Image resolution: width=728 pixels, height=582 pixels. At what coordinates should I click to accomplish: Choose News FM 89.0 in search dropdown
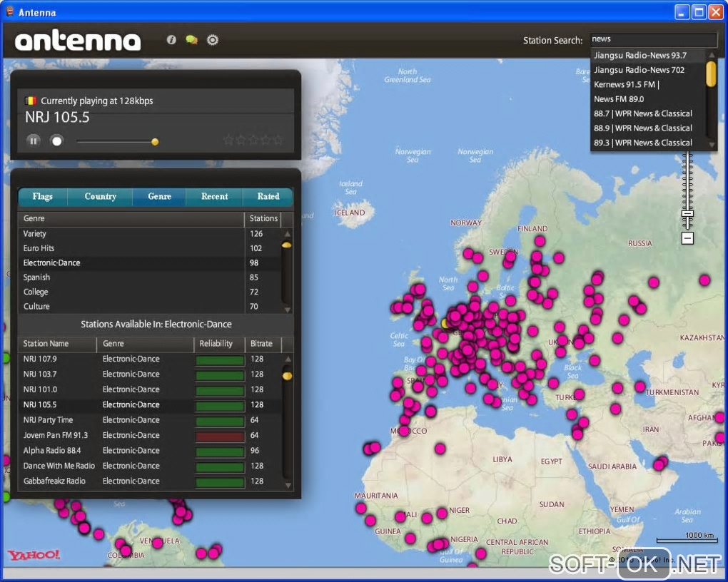pos(619,99)
